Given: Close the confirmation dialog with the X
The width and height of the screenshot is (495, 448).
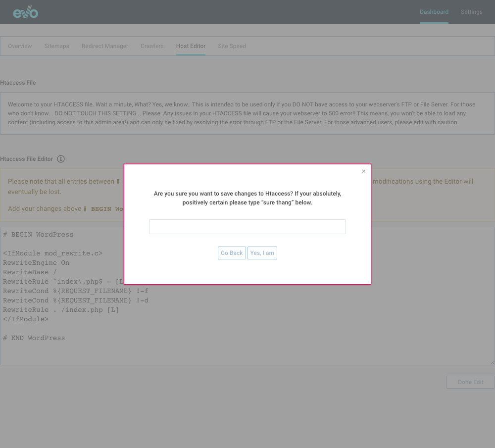Looking at the screenshot, I should click(x=363, y=171).
